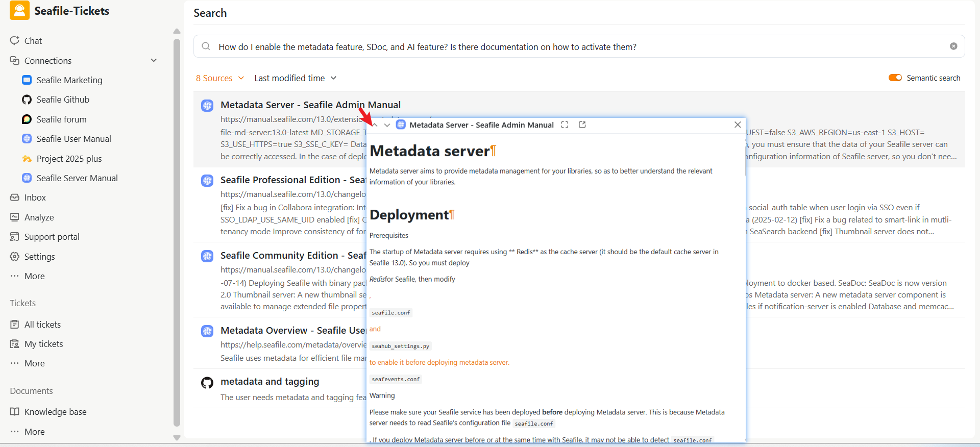Screen dimensions: 980x447
Task: Click the seafevents.conf code label
Action: [396, 379]
